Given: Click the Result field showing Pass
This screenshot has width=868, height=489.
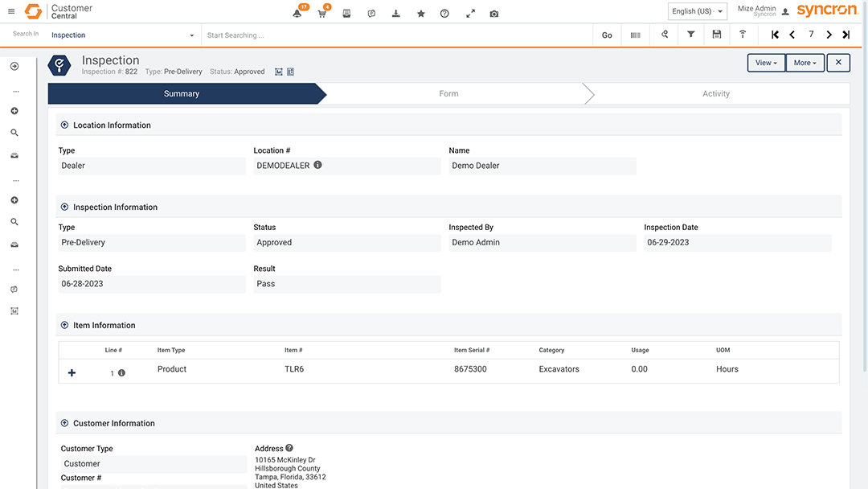Looking at the screenshot, I should click(x=347, y=284).
